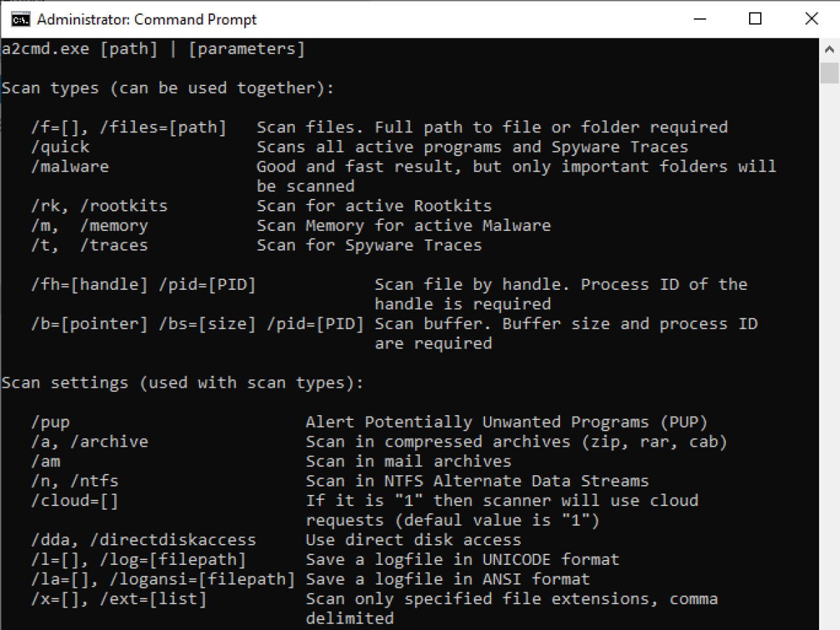Minimize the Command Prompt window
This screenshot has height=630, width=840.
(x=698, y=19)
